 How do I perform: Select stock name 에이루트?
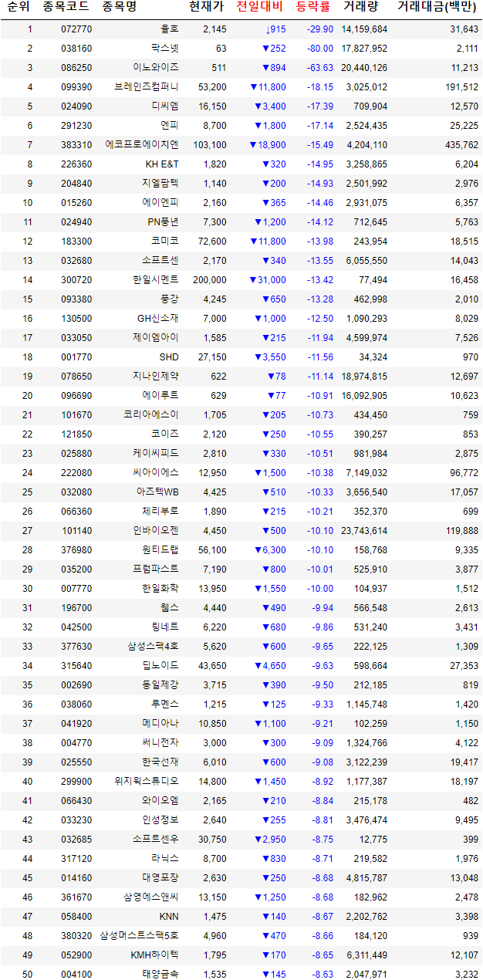[x=160, y=396]
